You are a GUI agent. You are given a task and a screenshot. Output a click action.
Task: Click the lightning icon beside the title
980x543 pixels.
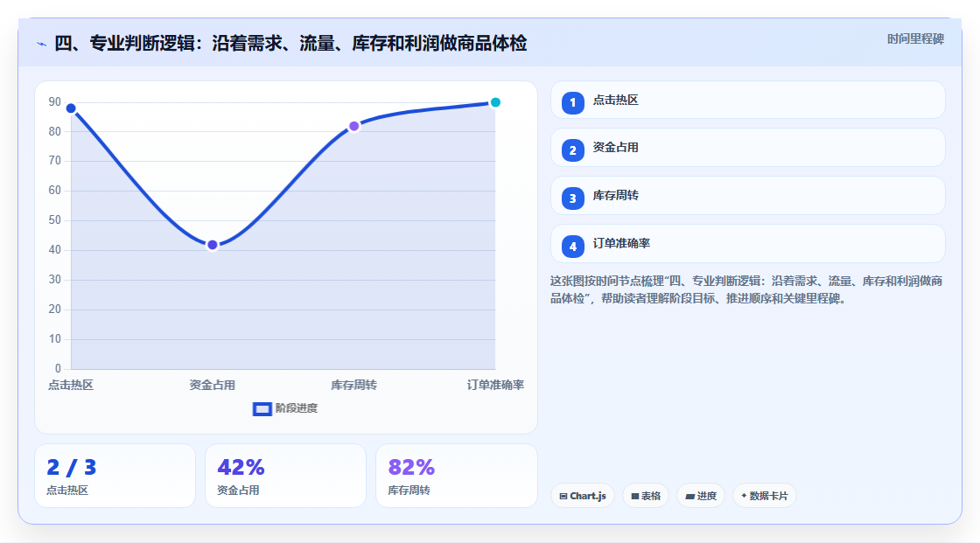42,44
